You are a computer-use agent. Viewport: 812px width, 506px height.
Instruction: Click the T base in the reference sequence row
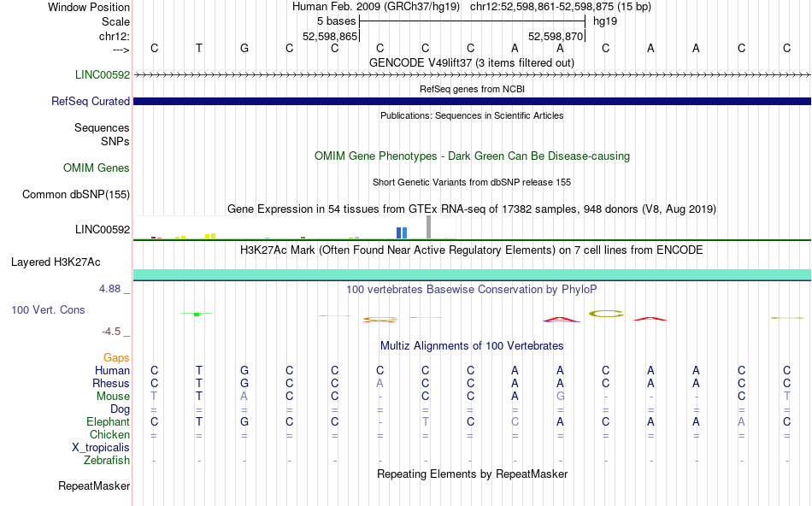(199, 48)
